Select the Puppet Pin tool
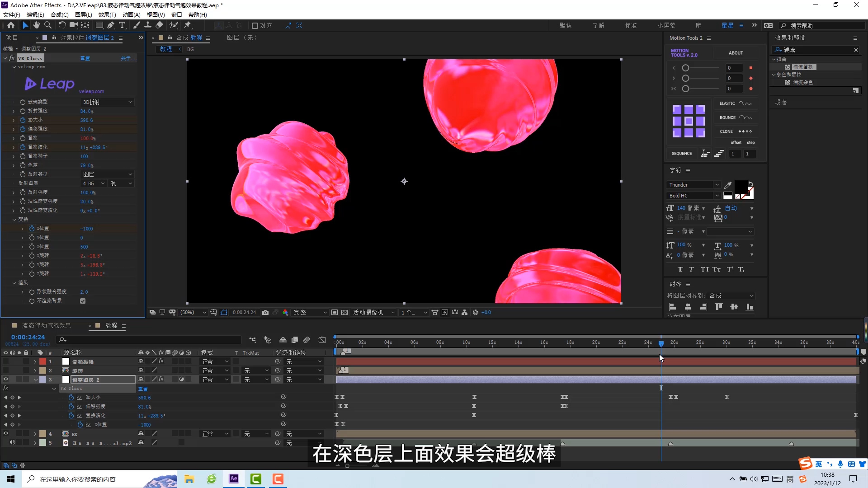Viewport: 868px width, 488px height. (188, 25)
